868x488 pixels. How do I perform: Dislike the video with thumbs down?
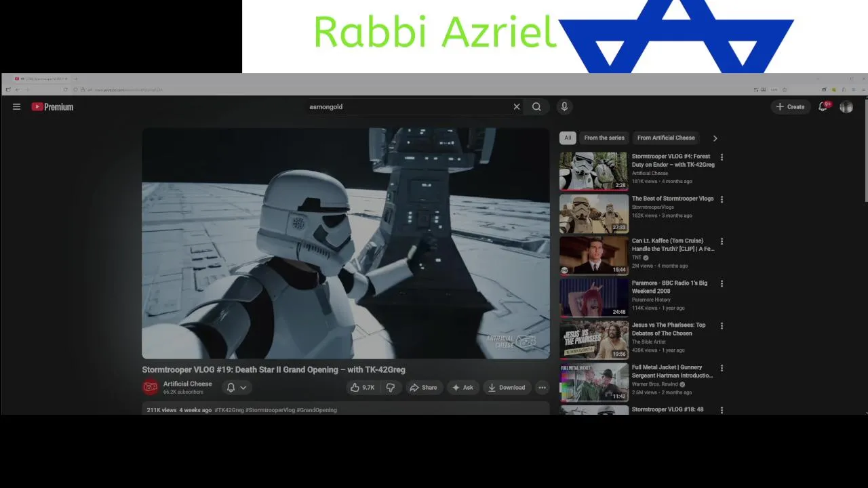tap(391, 388)
